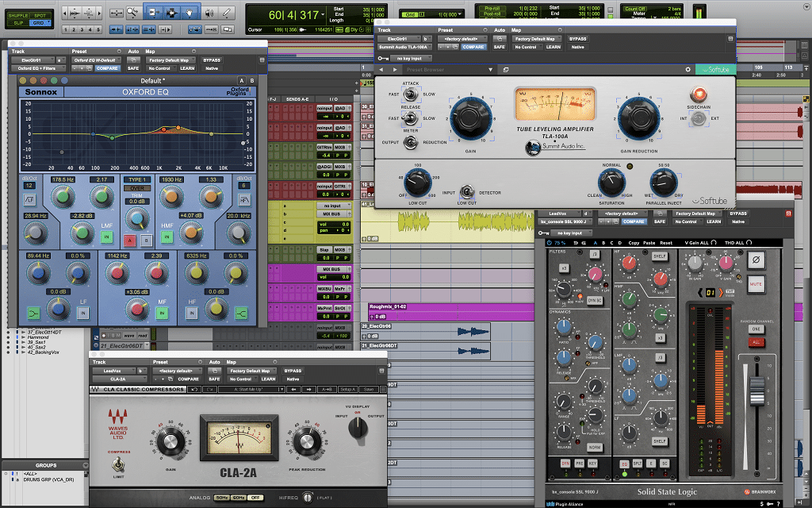This screenshot has width=812, height=508.
Task: Click the Oxford EQ LF shelf shape button
Action: 33,313
